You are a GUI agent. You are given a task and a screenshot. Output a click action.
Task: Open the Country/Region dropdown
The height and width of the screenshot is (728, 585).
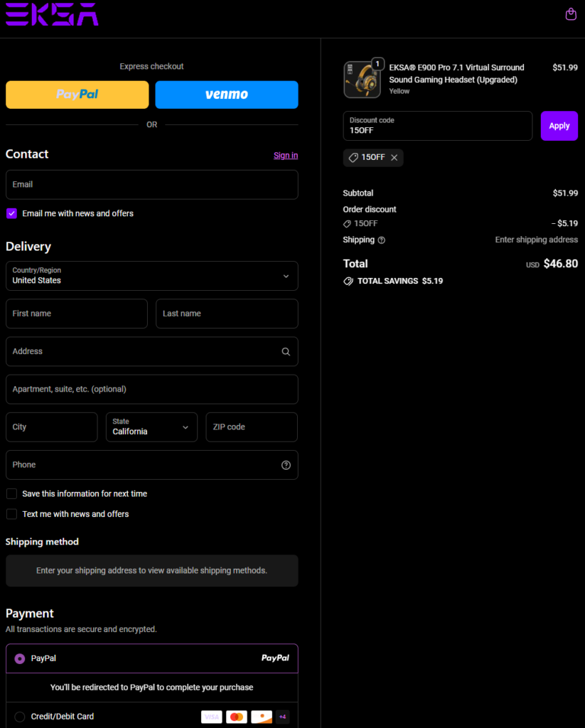[x=151, y=276]
